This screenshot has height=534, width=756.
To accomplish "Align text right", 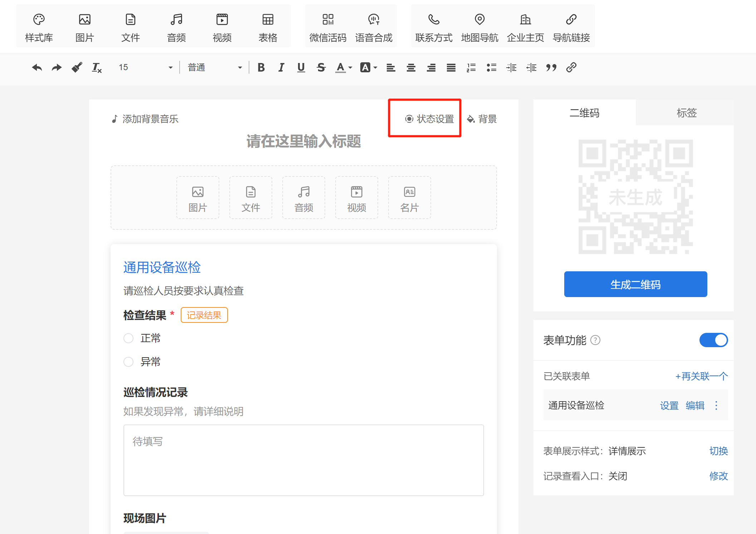I will tap(431, 67).
